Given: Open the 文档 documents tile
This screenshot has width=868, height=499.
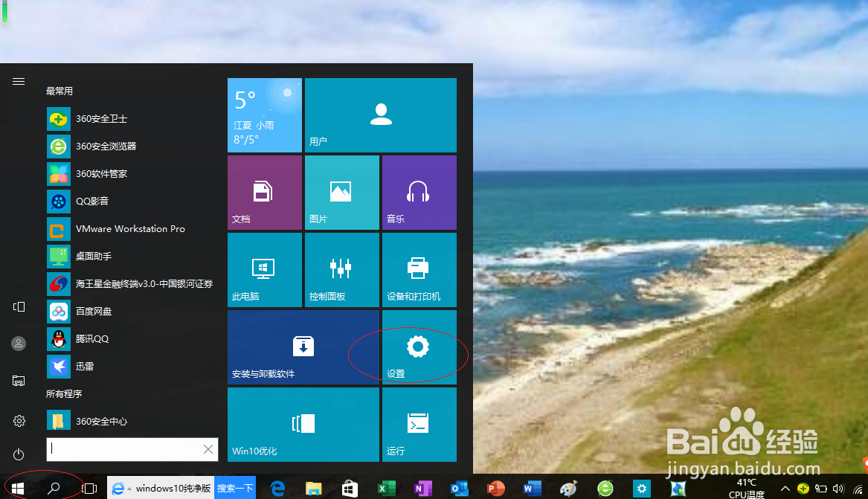Looking at the screenshot, I should coord(265,193).
